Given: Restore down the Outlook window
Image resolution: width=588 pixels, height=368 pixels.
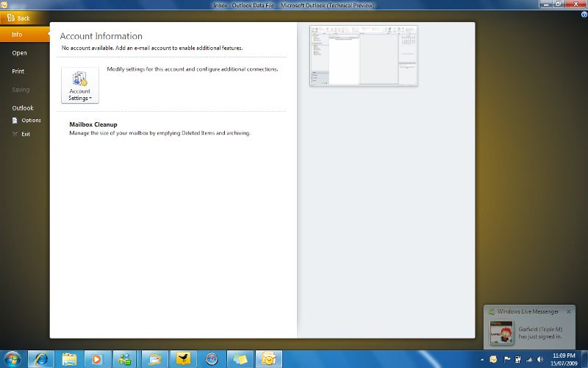Looking at the screenshot, I should (558, 4).
